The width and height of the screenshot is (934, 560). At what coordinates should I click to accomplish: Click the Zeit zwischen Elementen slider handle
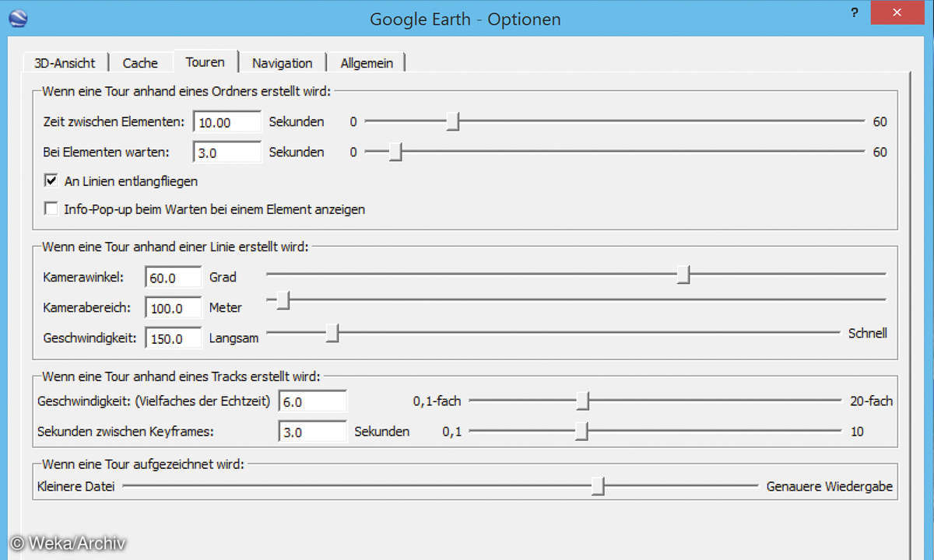[452, 121]
